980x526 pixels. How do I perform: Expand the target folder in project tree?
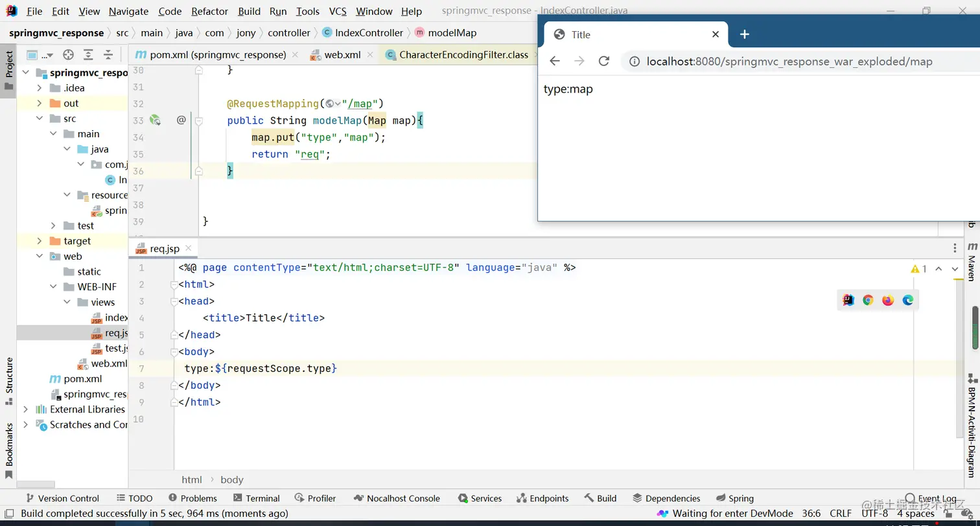[x=40, y=241]
